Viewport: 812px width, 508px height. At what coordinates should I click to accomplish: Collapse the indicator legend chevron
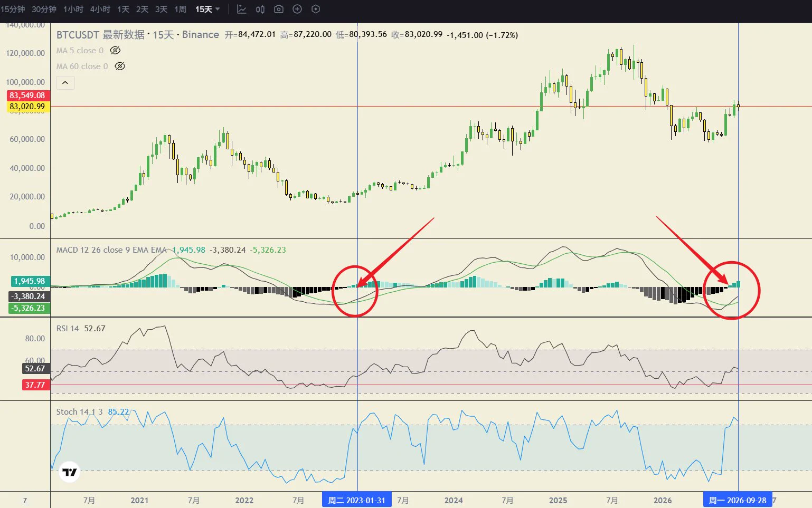click(65, 83)
